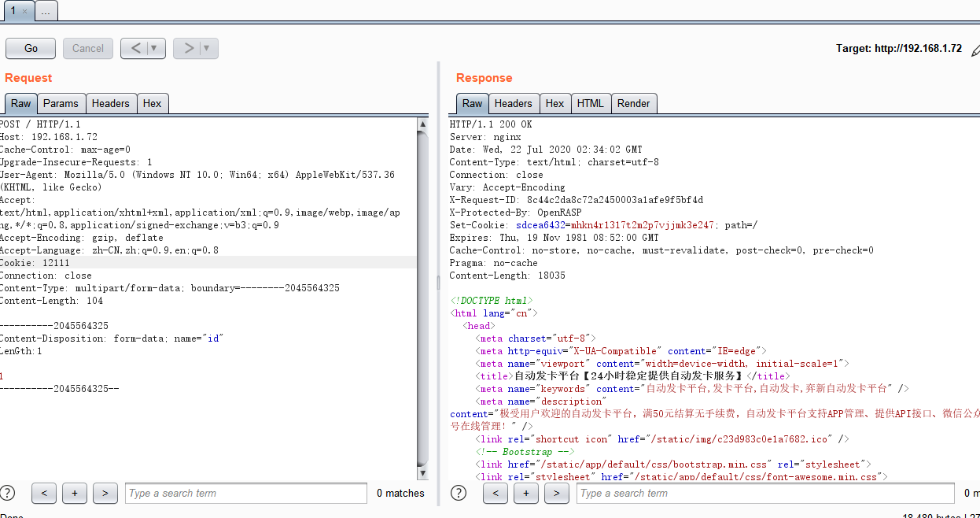Open a new Repeater tab with "..."
This screenshot has height=518, width=980.
pos(46,11)
